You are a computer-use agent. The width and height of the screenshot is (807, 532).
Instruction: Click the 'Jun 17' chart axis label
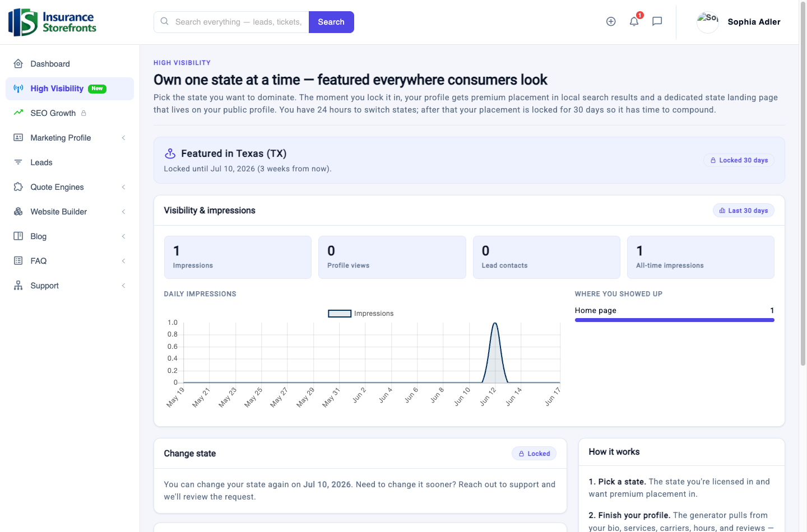pyautogui.click(x=553, y=396)
